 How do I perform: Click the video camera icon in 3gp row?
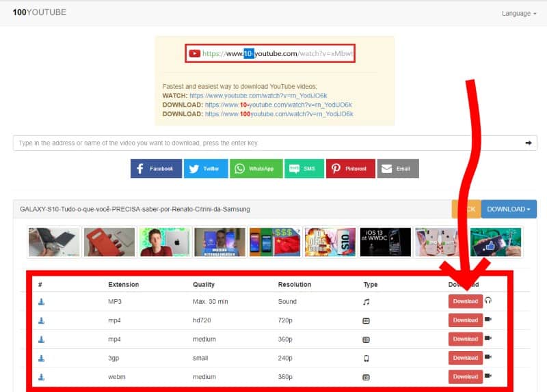coord(488,356)
